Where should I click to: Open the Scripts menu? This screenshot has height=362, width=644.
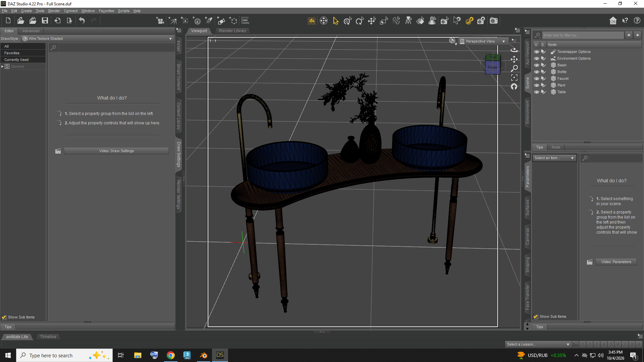[x=123, y=11]
